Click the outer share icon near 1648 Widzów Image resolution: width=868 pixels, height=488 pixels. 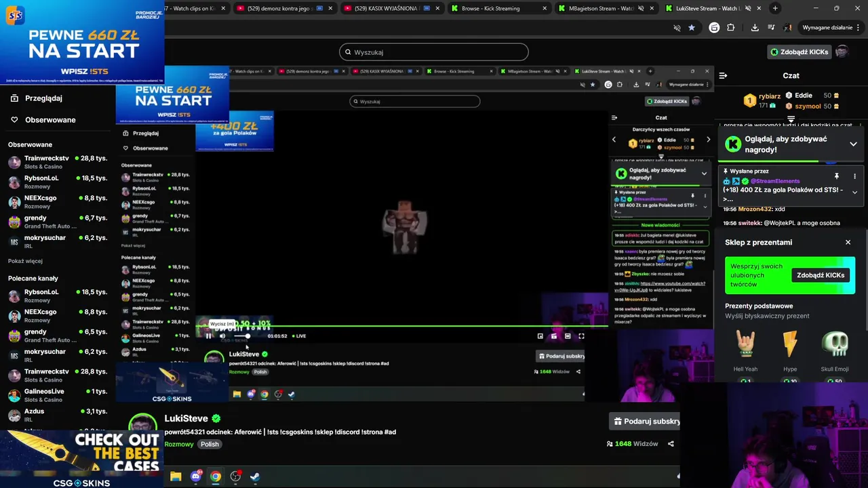coord(671,444)
